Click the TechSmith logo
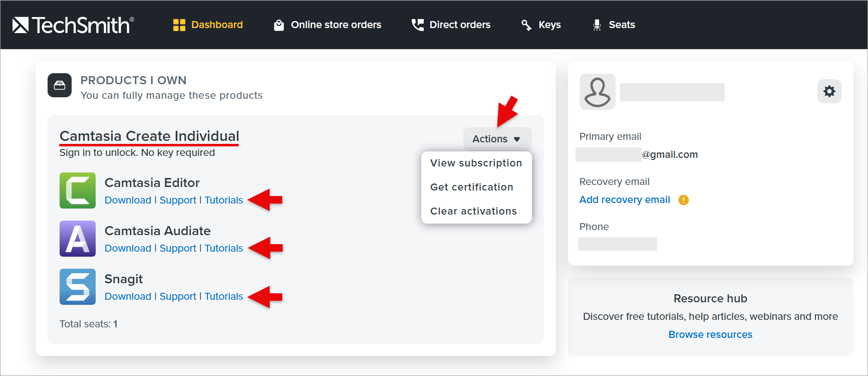868x376 pixels. point(73,25)
